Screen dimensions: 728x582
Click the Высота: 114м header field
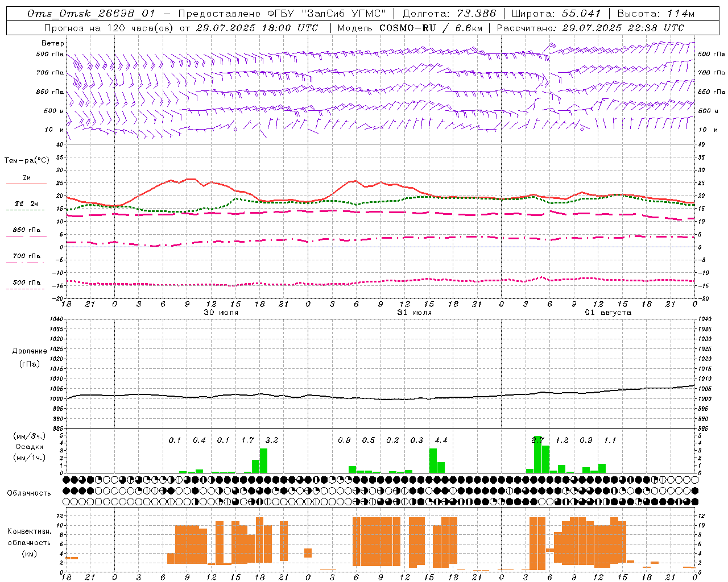tap(656, 14)
